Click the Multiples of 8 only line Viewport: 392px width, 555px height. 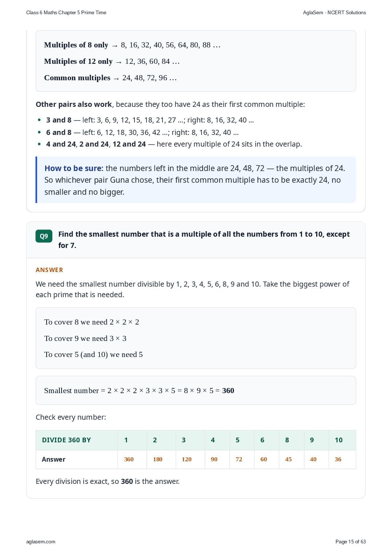(132, 45)
